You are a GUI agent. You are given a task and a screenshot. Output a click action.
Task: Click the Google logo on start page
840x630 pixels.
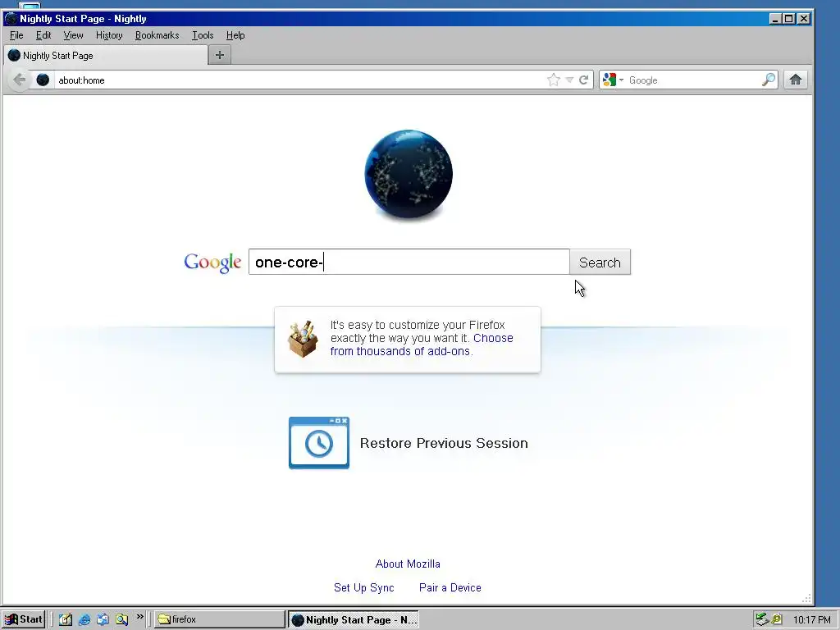[x=212, y=262]
